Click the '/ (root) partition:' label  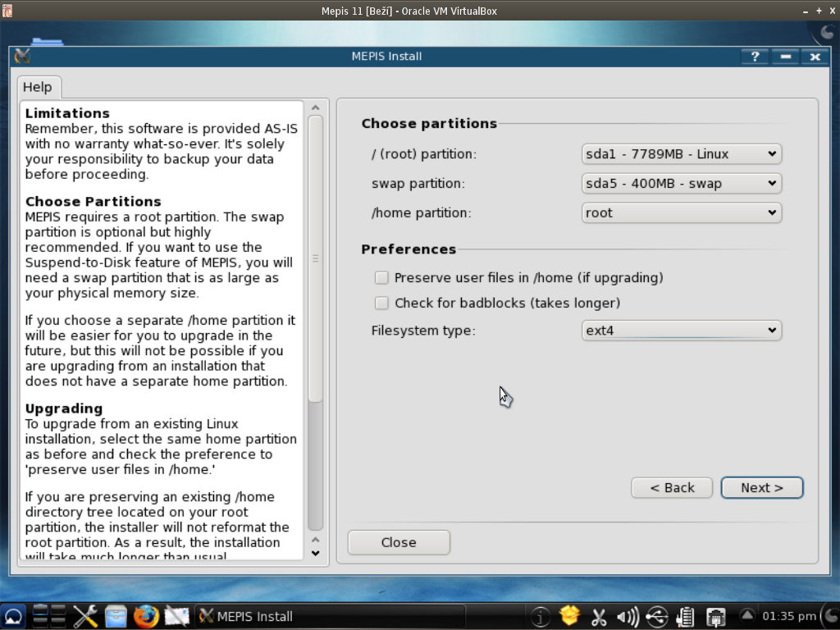(x=424, y=154)
